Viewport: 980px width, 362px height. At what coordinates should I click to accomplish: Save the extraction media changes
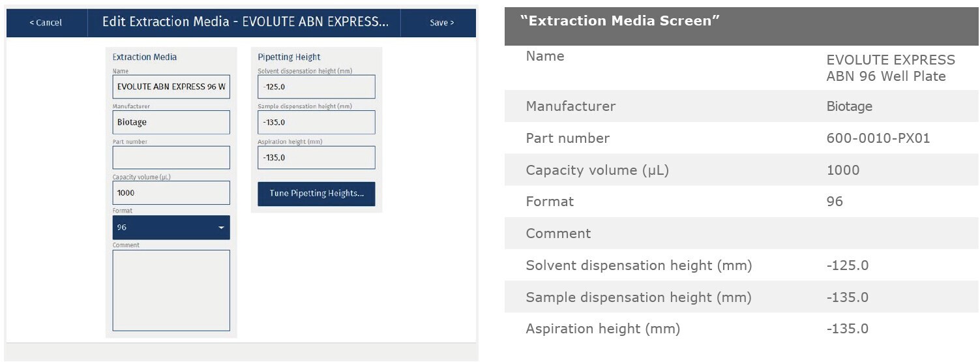pos(441,23)
